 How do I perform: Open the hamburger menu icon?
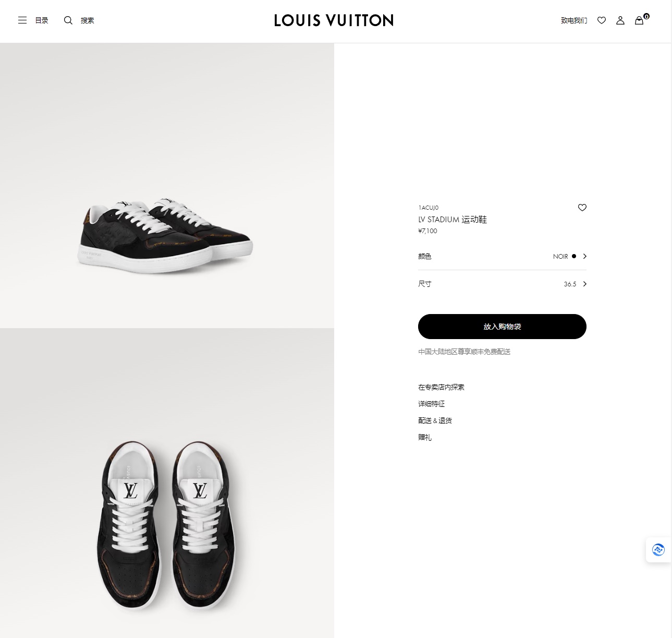22,20
